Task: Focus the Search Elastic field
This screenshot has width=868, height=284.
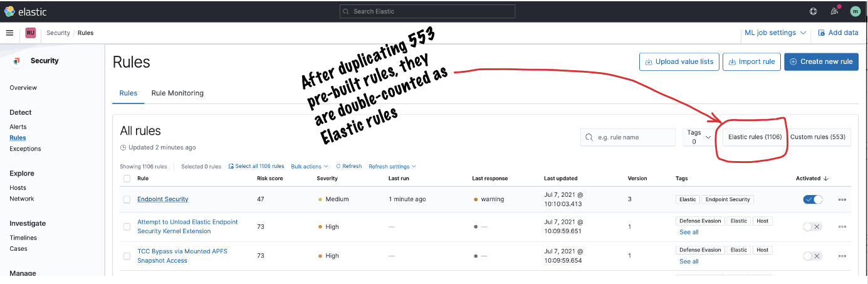Action: [x=427, y=11]
